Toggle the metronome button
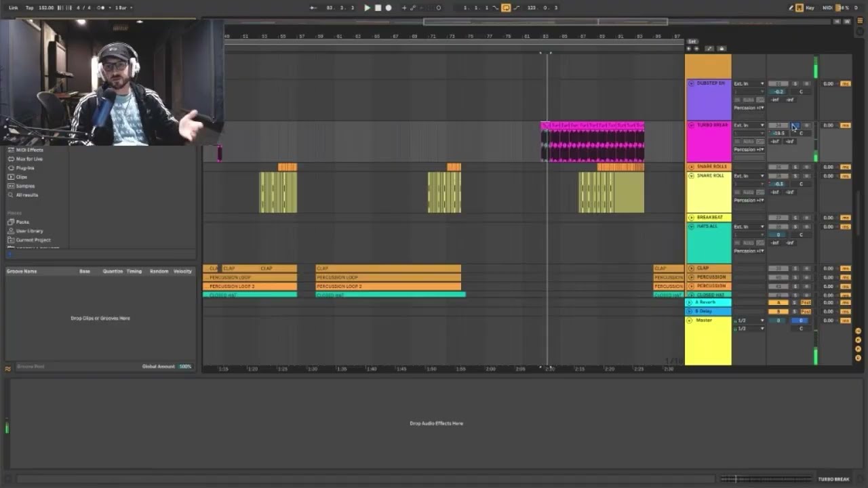 tap(101, 7)
